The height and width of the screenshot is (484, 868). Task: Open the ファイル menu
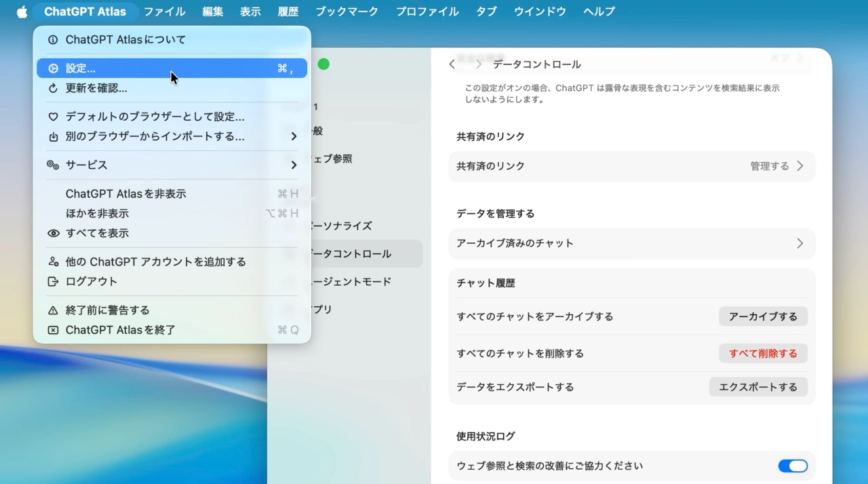164,12
